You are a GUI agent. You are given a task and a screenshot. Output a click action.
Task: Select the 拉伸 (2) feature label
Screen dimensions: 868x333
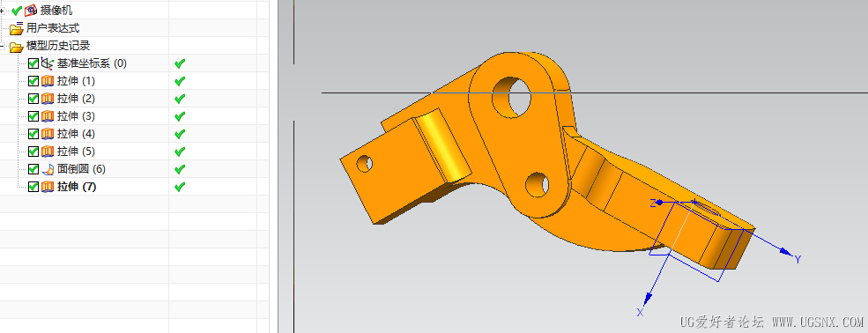click(x=77, y=99)
